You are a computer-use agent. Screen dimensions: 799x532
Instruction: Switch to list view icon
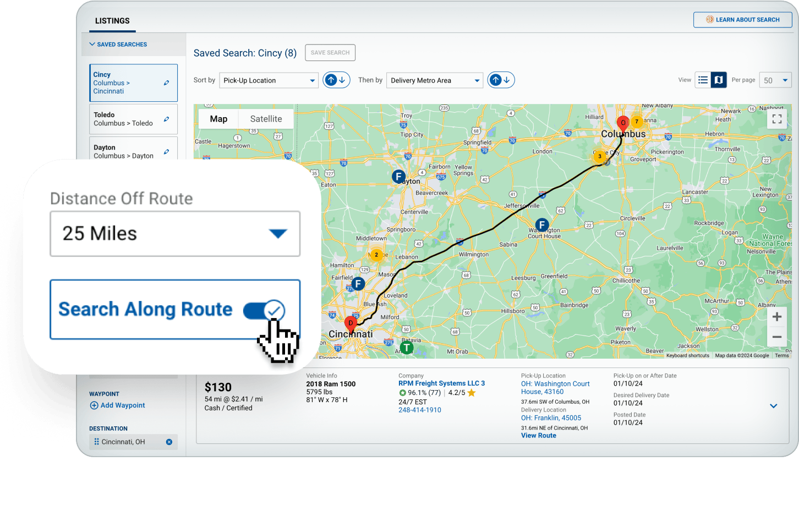point(703,80)
